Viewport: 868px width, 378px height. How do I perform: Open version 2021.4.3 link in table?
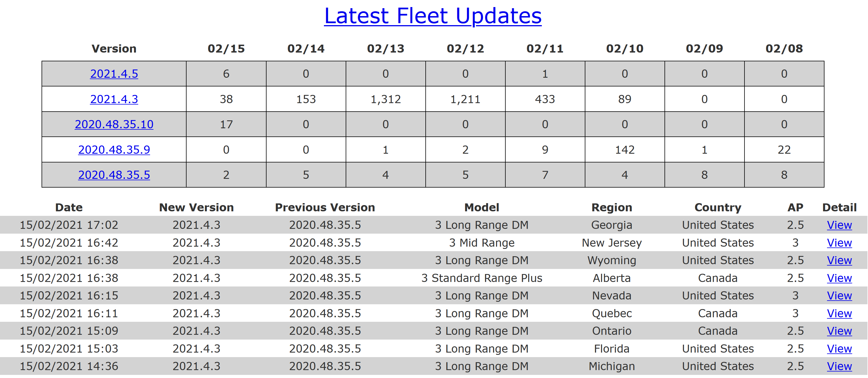(114, 99)
